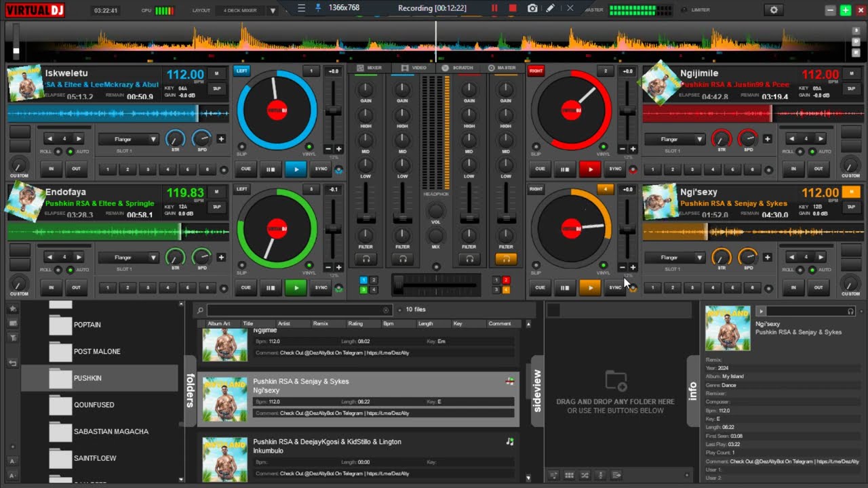Click the green play button on Endofaya deck
The width and height of the screenshot is (868, 488).
tap(296, 287)
